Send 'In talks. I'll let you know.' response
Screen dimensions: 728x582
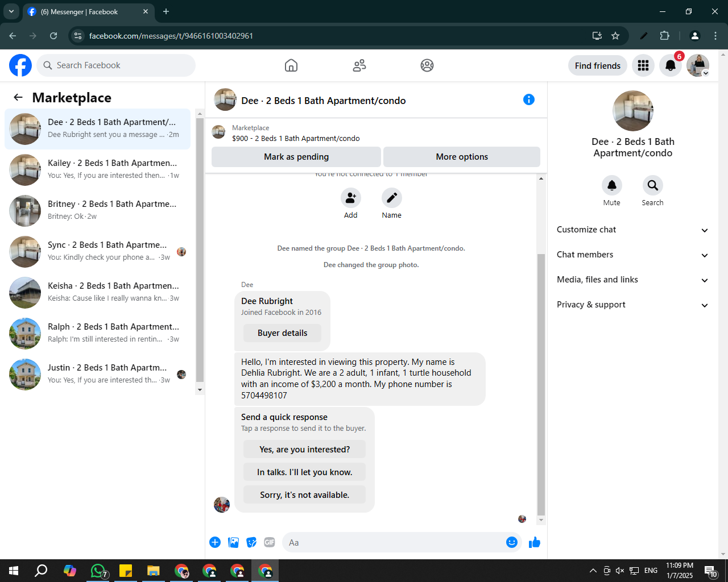304,472
